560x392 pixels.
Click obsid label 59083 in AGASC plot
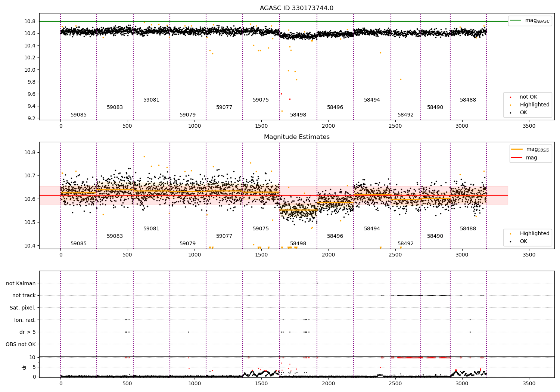coord(115,108)
